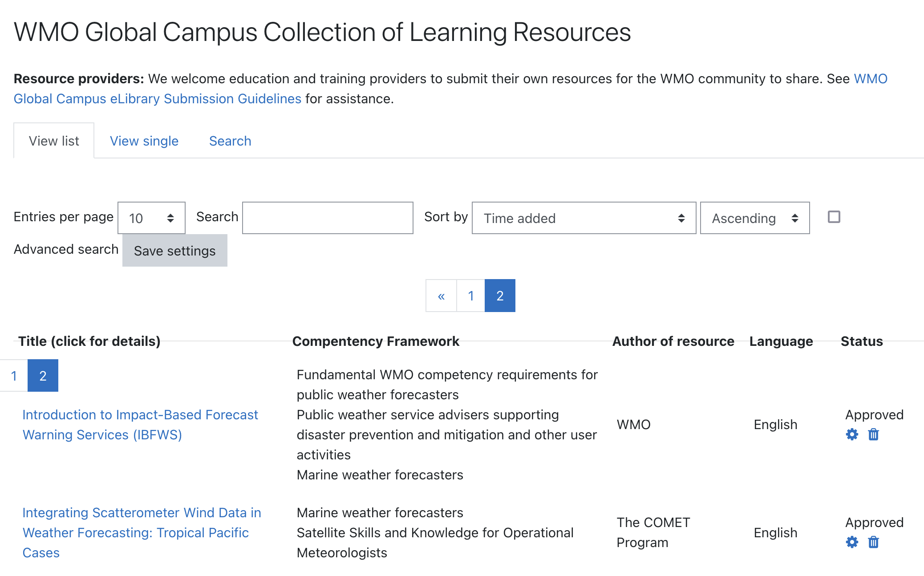This screenshot has height=576, width=924.
Task: Open the Search tab
Action: [230, 141]
